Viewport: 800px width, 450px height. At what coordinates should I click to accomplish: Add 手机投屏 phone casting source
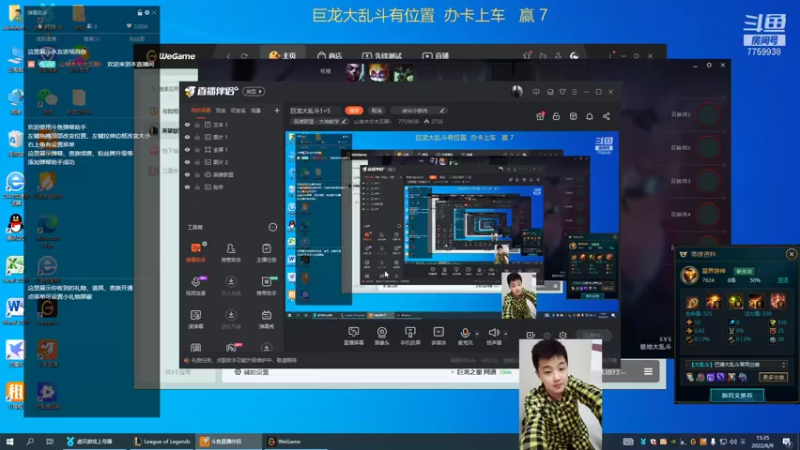410,336
